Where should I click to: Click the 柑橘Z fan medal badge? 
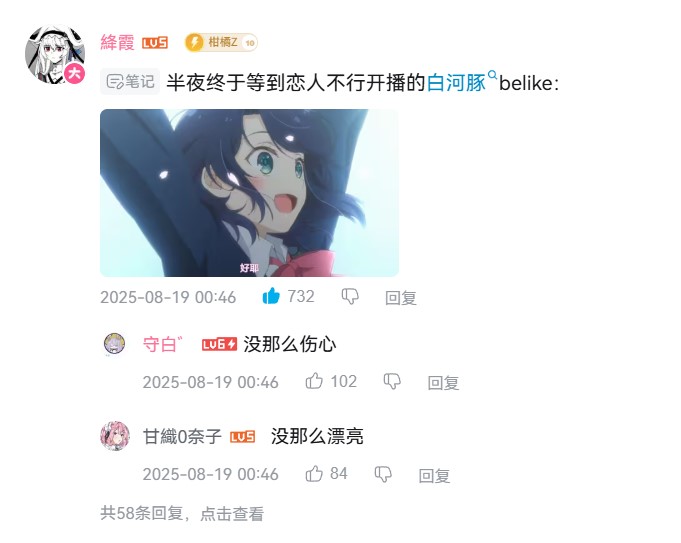(221, 43)
